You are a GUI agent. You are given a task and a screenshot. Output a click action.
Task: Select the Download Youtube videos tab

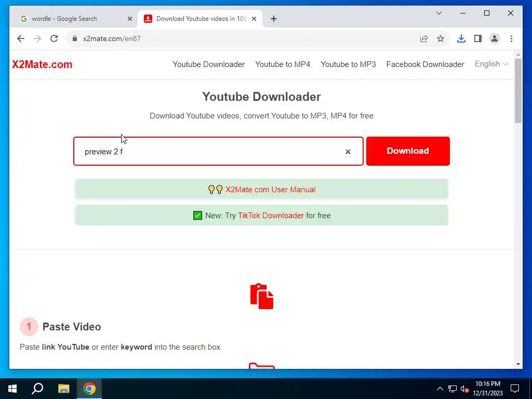coord(200,19)
